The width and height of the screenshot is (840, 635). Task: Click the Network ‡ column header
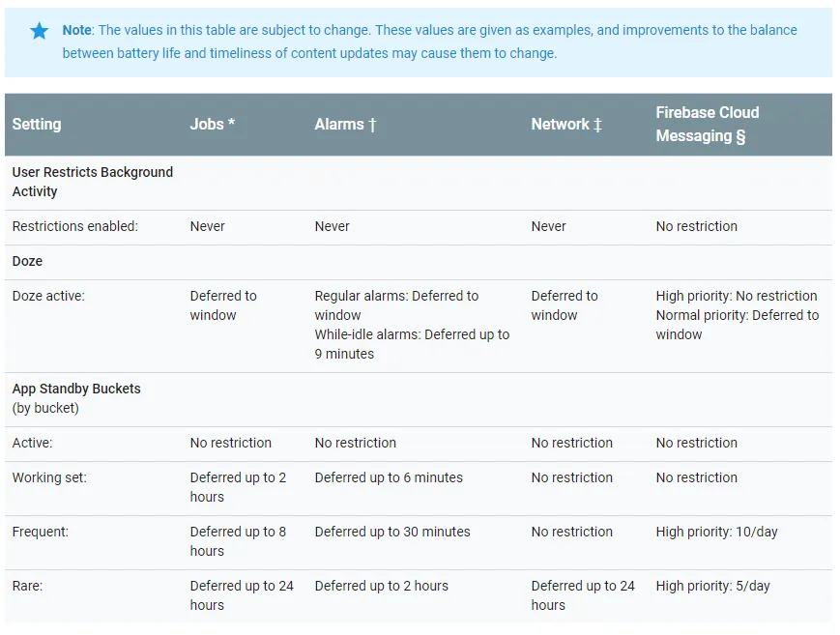coord(566,125)
